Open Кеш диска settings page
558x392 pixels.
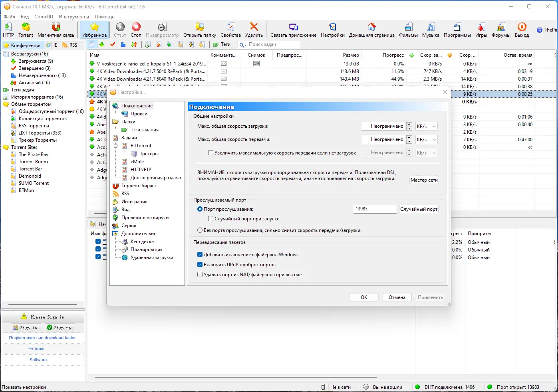point(142,242)
